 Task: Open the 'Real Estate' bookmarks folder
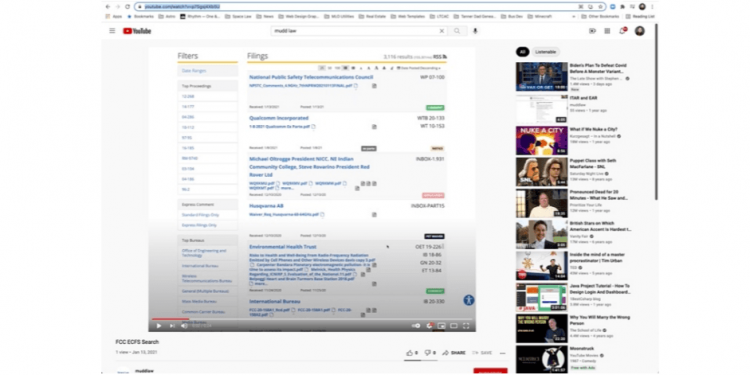pos(372,16)
